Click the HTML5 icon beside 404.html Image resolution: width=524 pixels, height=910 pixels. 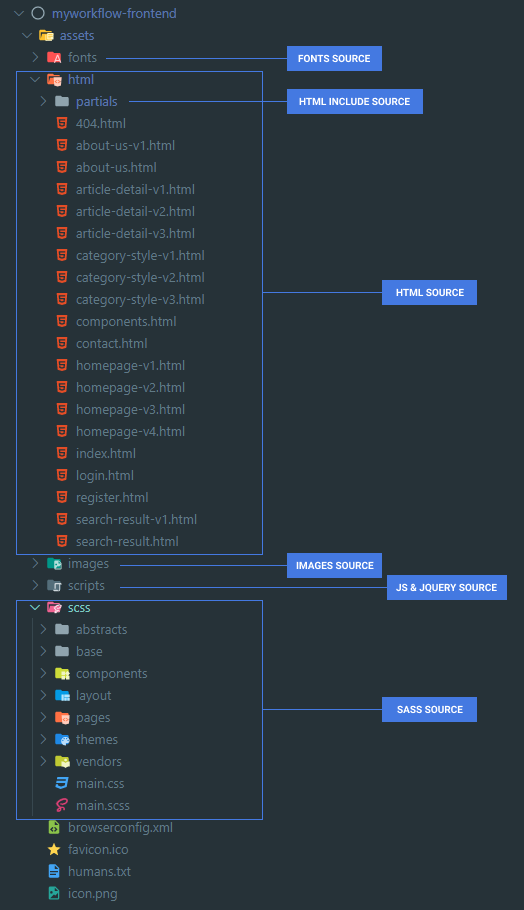click(62, 123)
